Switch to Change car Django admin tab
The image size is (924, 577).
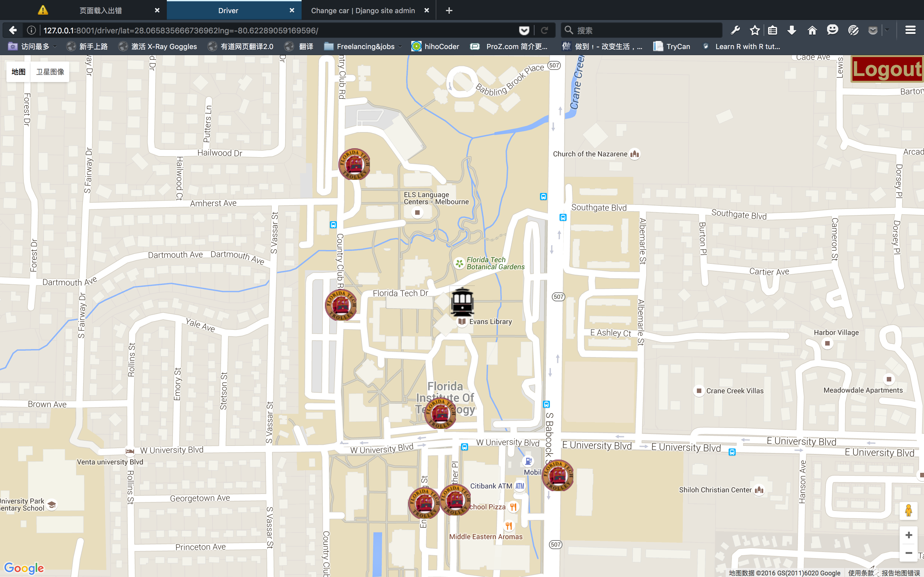363,11
